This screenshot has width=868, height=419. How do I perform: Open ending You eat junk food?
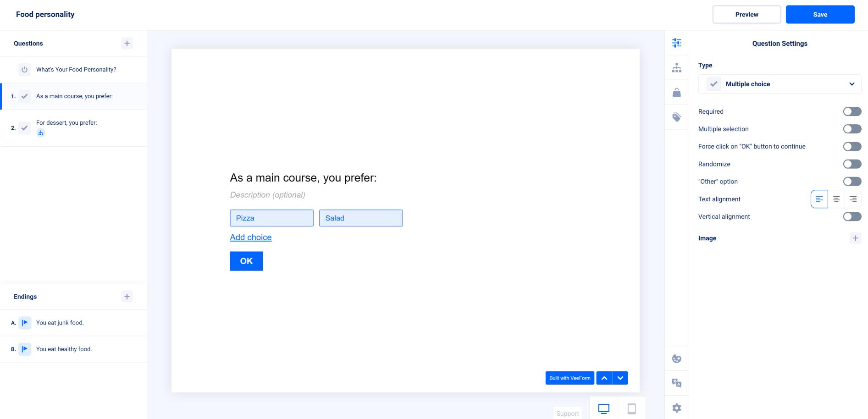tap(74, 323)
